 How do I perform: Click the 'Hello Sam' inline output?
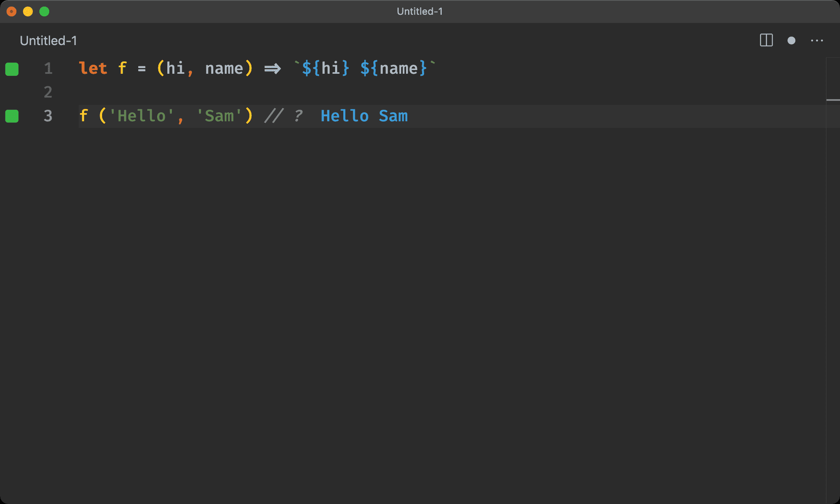pos(364,116)
